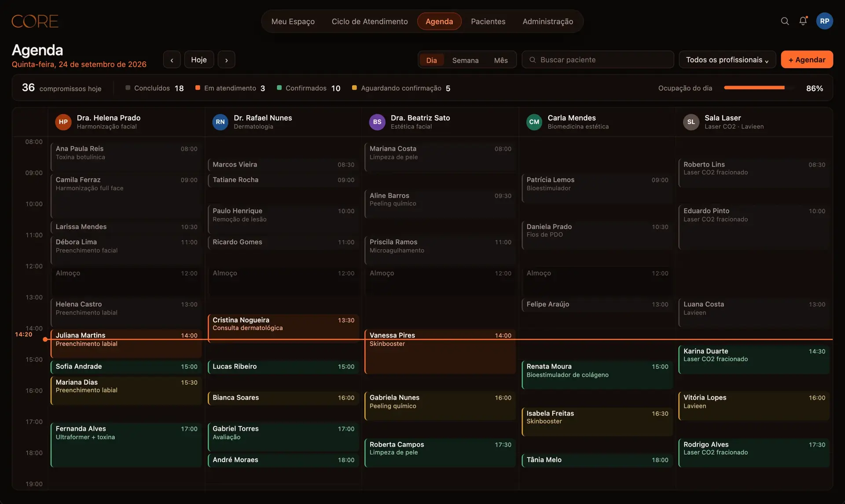Focus the Buscar paciente search field

598,60
